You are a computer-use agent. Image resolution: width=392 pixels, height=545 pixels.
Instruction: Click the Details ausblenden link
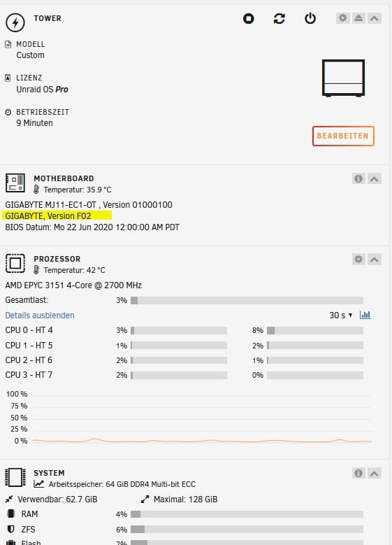point(40,316)
